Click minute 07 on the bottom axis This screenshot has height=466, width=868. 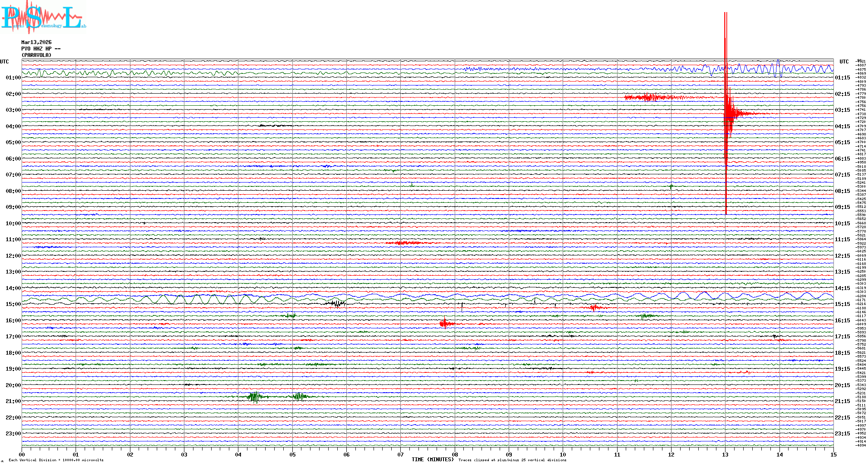[400, 455]
